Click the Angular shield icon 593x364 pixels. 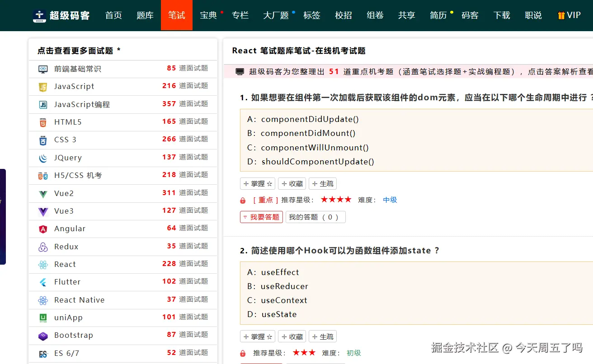point(42,229)
